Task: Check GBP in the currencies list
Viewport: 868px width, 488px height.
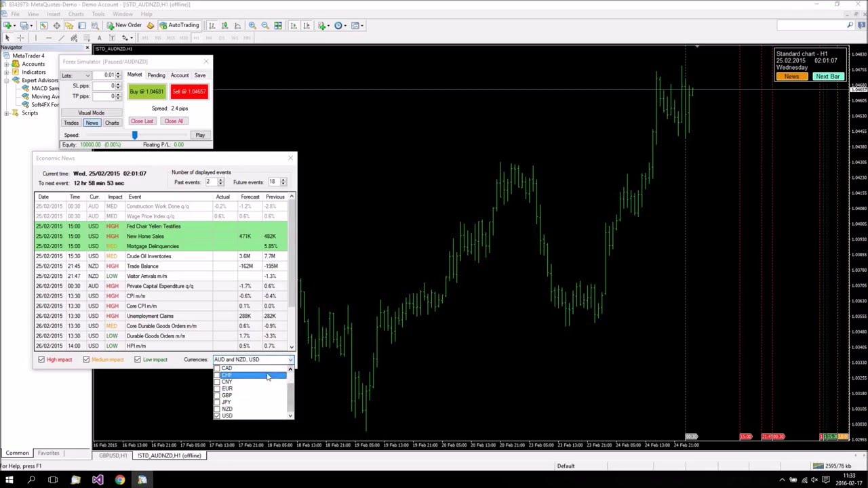Action: tap(217, 395)
